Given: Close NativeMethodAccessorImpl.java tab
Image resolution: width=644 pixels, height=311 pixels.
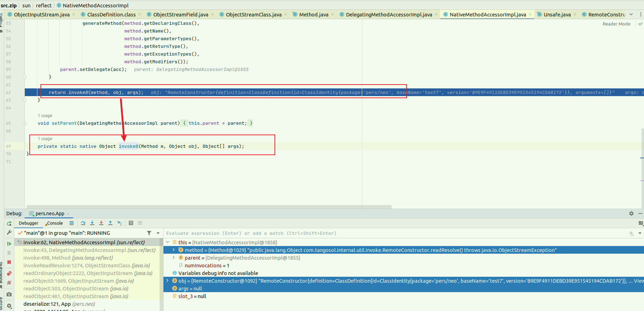Looking at the screenshot, I should [530, 14].
